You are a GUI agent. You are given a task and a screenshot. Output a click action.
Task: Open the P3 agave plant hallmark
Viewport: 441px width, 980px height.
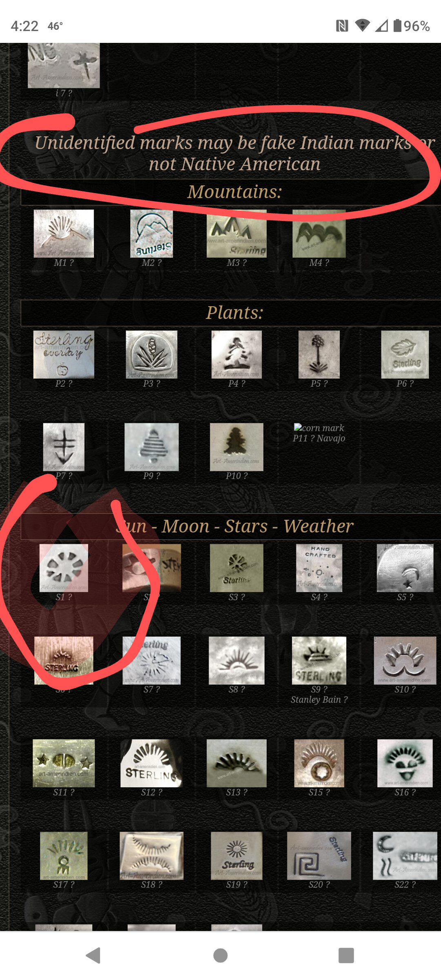[151, 354]
